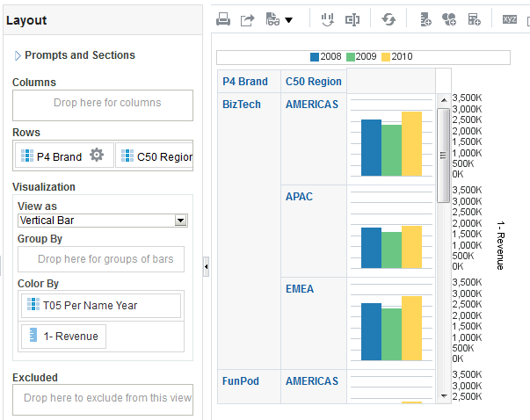Click the P4 Brand column header
This screenshot has height=420, width=530.
[x=245, y=82]
